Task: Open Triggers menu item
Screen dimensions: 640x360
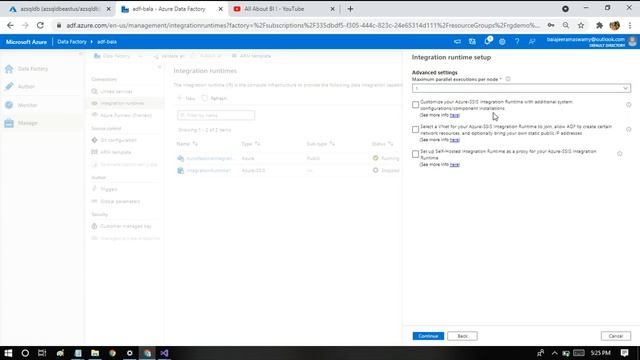Action: pos(109,189)
